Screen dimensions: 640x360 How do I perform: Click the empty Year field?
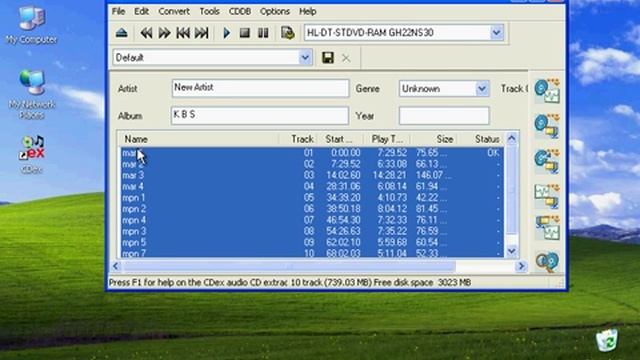444,116
